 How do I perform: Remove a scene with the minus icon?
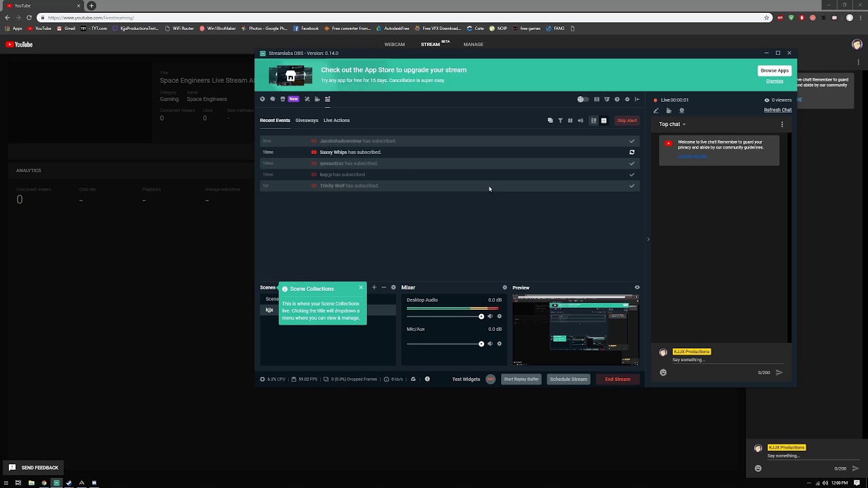[x=383, y=287]
